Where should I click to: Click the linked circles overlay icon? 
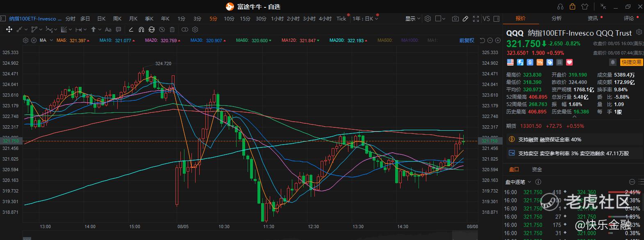185,29
